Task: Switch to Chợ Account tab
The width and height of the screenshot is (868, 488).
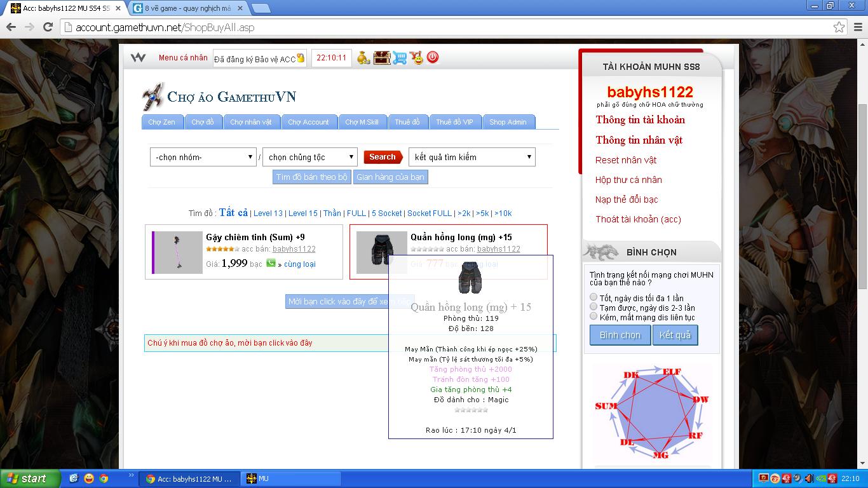Action: (309, 122)
